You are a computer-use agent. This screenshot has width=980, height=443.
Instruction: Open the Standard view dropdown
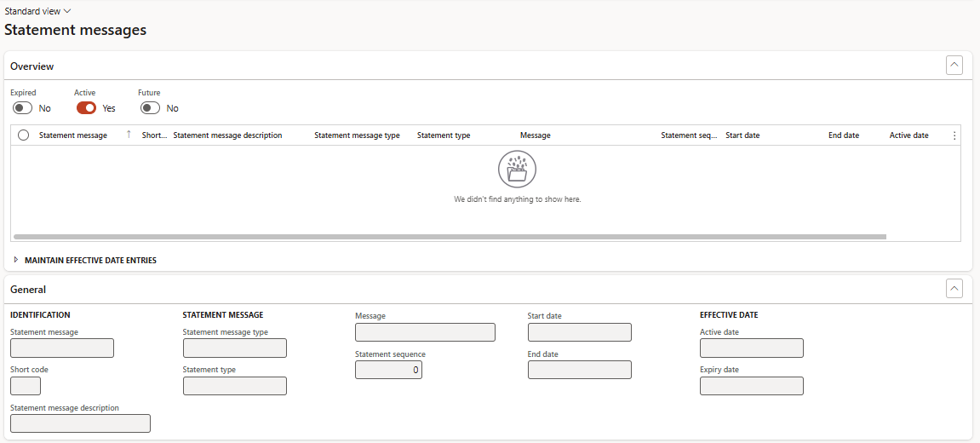pyautogui.click(x=38, y=11)
